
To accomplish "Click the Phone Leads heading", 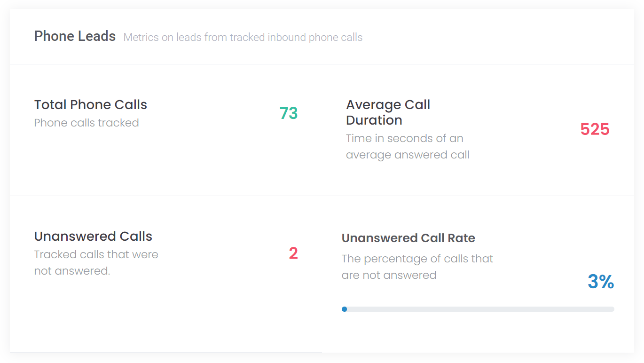I will (x=75, y=36).
